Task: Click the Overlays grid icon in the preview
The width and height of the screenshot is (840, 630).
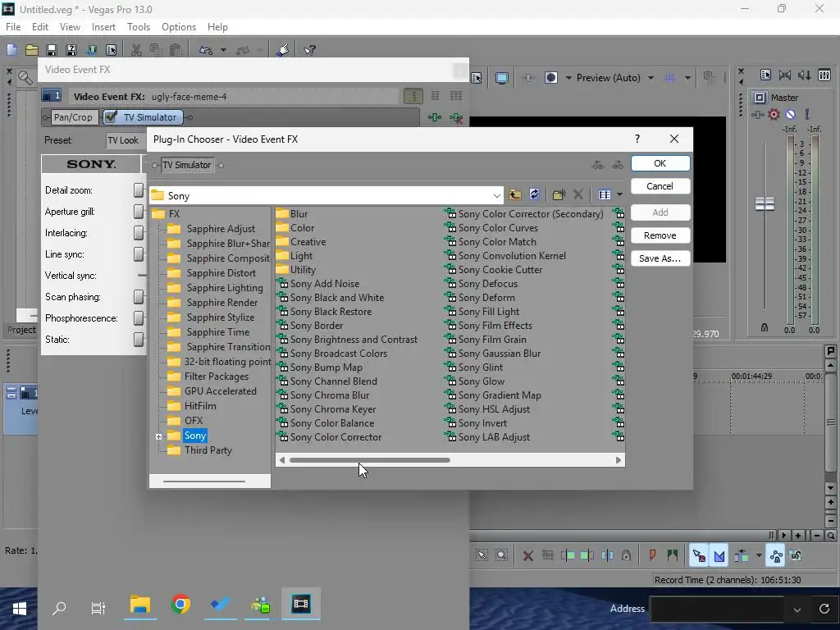Action: [x=669, y=78]
